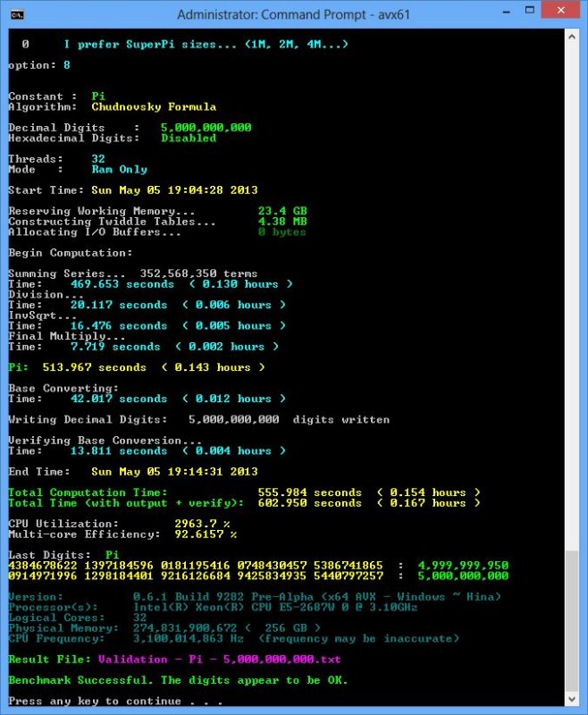Click the 'digits written' text
The width and height of the screenshot is (588, 715).
pyautogui.click(x=341, y=420)
